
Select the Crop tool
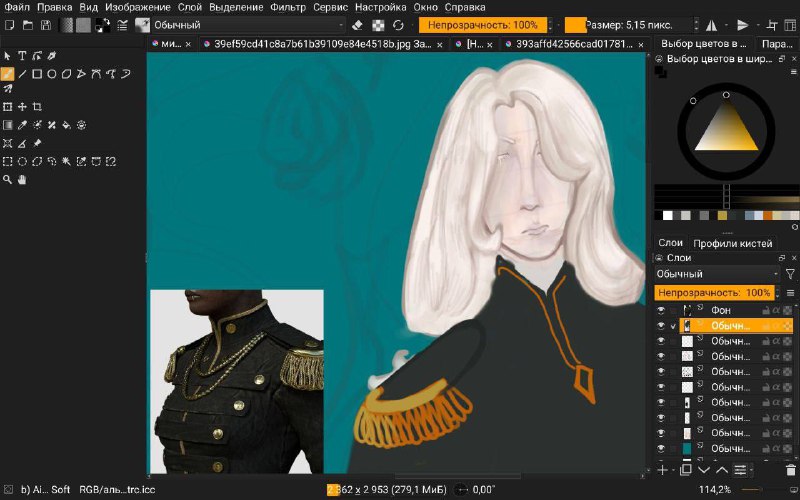(37, 107)
